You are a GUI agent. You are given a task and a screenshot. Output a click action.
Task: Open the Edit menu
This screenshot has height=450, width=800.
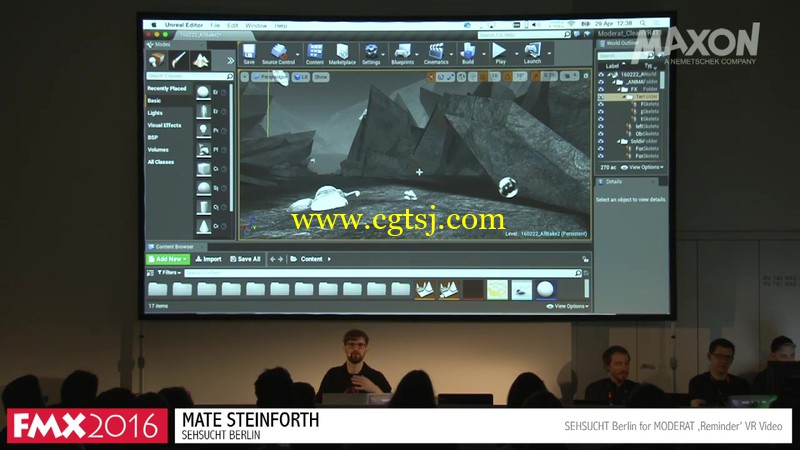click(233, 25)
